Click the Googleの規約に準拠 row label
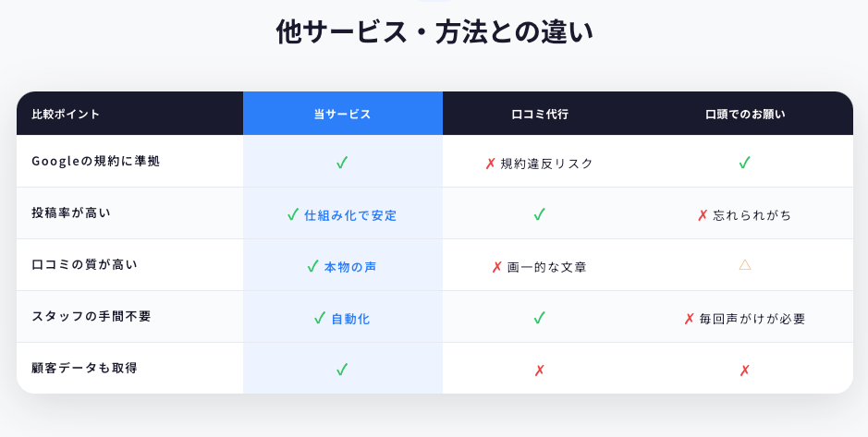 95,161
